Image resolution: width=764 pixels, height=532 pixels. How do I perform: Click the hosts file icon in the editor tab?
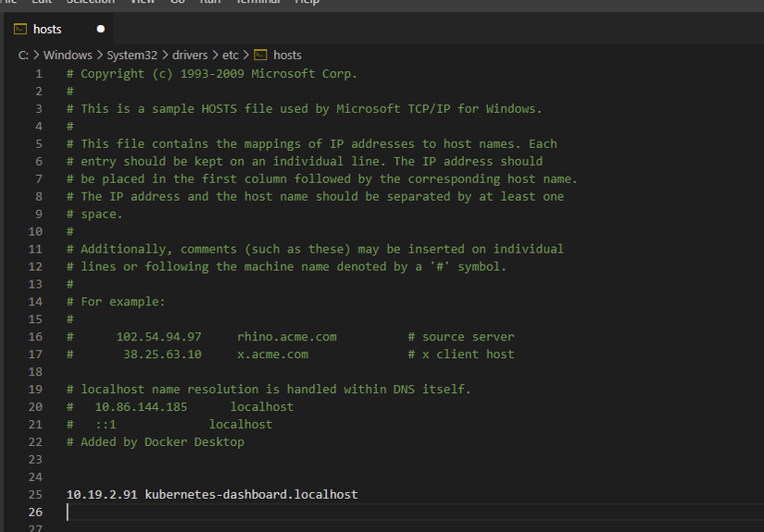(x=20, y=29)
